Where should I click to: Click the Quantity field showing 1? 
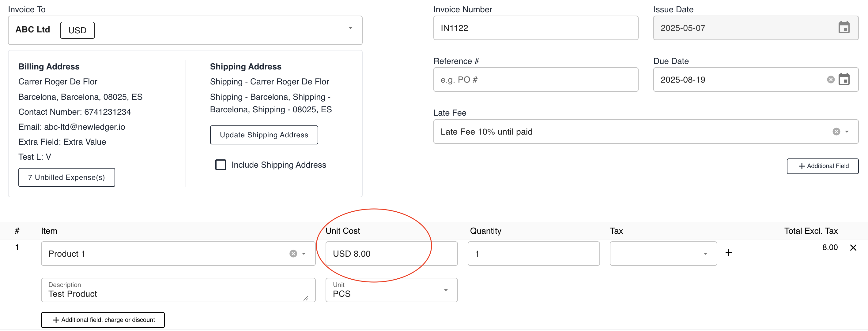[x=534, y=254]
